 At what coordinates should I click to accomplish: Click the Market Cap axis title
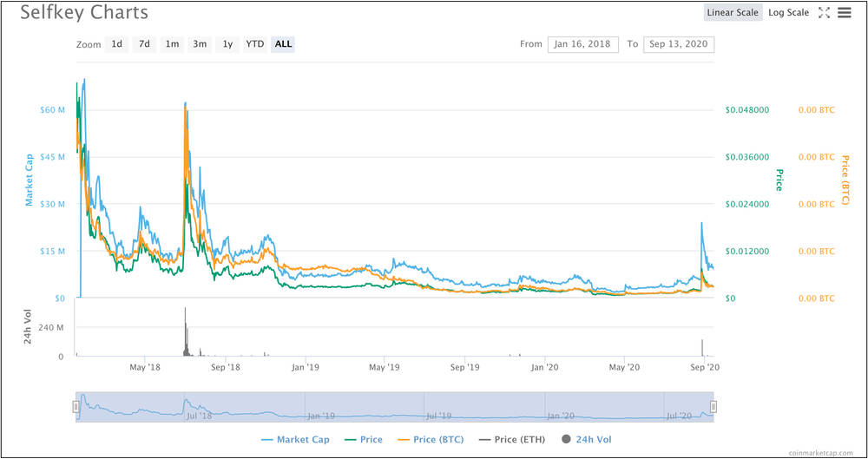29,180
